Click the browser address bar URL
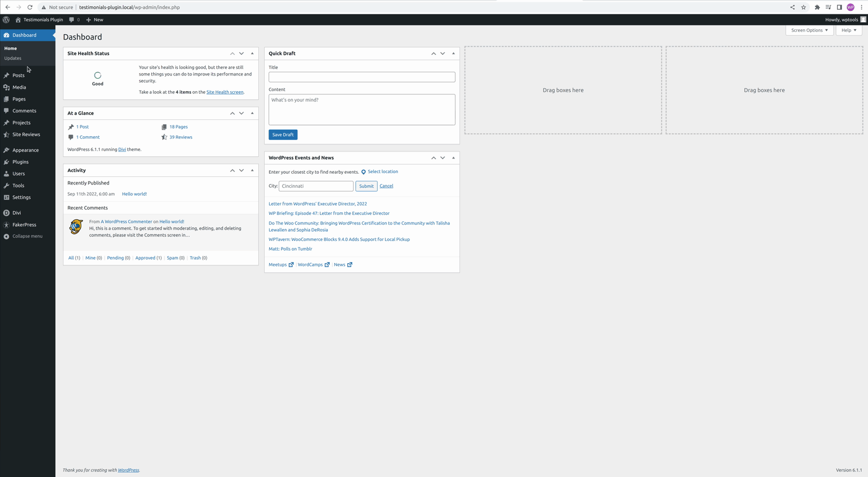Viewport: 868px width, 477px height. [129, 7]
